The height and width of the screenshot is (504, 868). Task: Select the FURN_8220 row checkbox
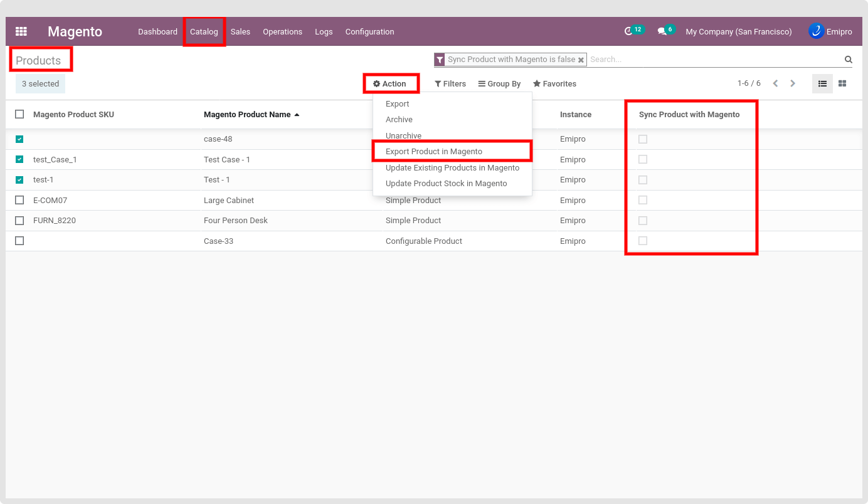[x=19, y=221]
